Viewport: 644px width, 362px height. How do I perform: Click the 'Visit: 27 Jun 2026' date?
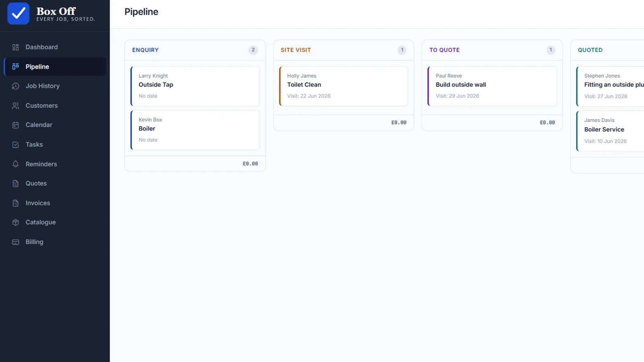point(606,96)
